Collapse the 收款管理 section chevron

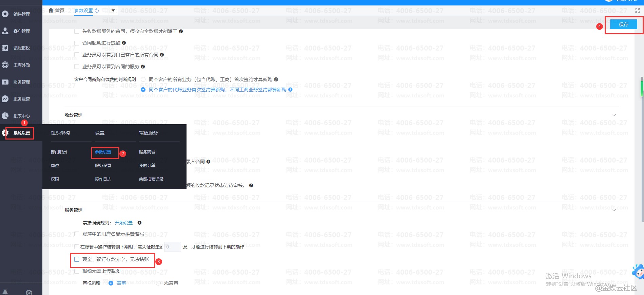614,115
